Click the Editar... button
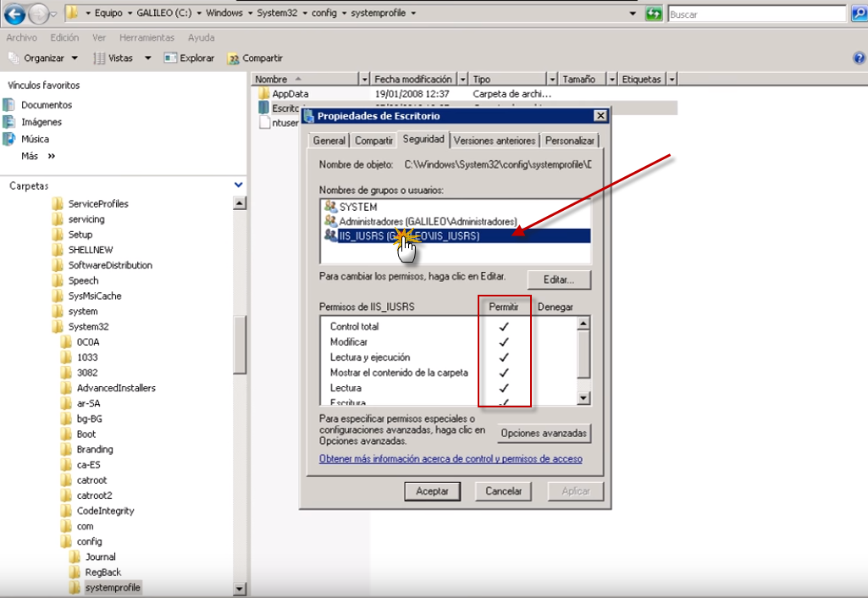Image resolution: width=868 pixels, height=598 pixels. pos(559,280)
